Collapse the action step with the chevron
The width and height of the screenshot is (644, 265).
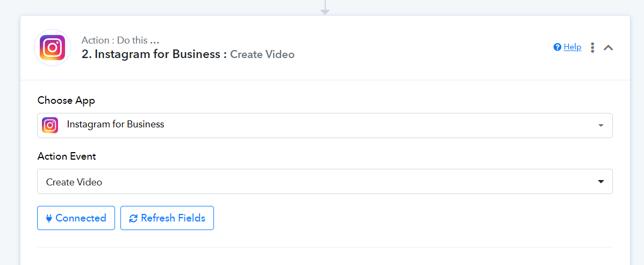click(x=609, y=47)
